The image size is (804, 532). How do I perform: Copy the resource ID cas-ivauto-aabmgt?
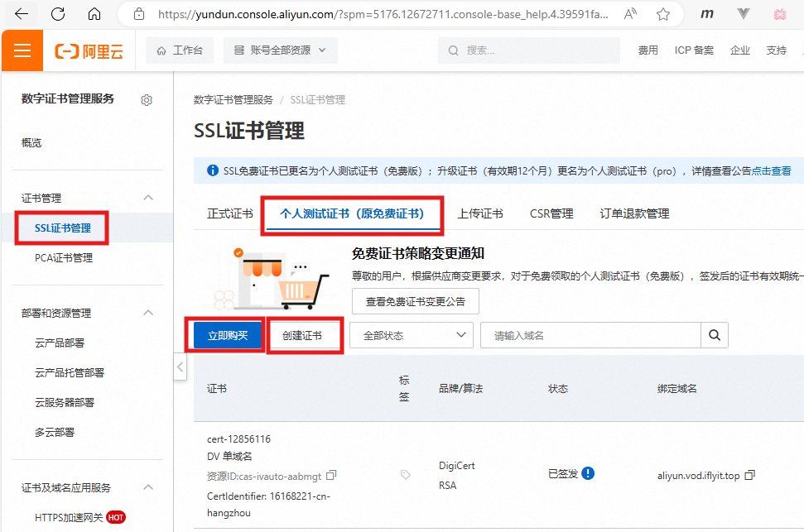(x=331, y=475)
